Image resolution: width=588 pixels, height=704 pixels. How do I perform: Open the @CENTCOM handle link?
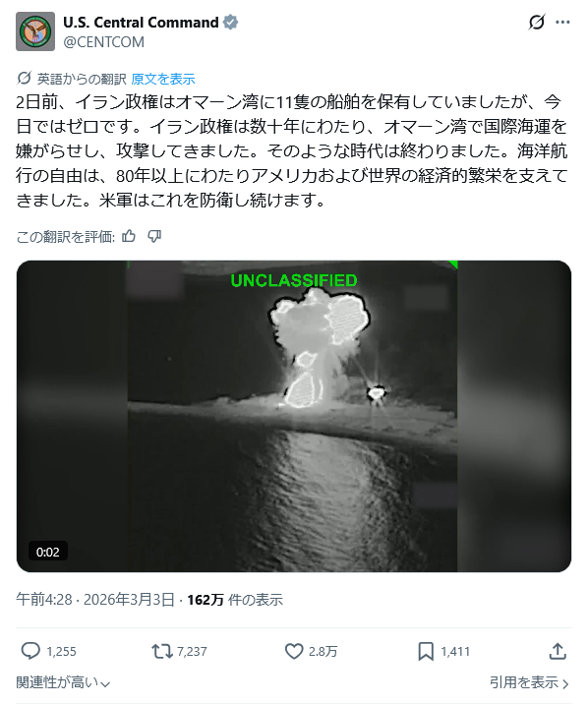(x=103, y=42)
